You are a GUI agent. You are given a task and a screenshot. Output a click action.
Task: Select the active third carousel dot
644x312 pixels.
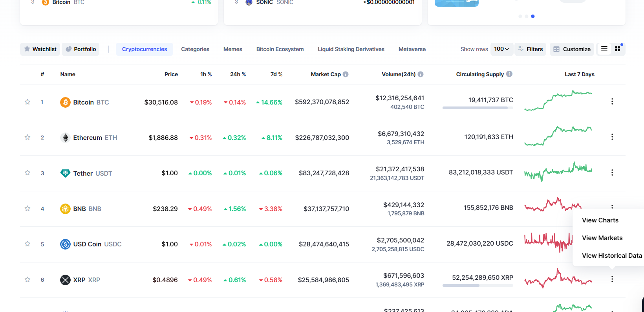click(533, 16)
